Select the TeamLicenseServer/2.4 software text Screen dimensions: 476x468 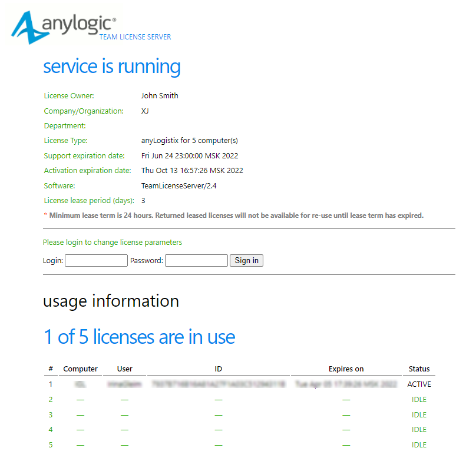click(x=178, y=186)
